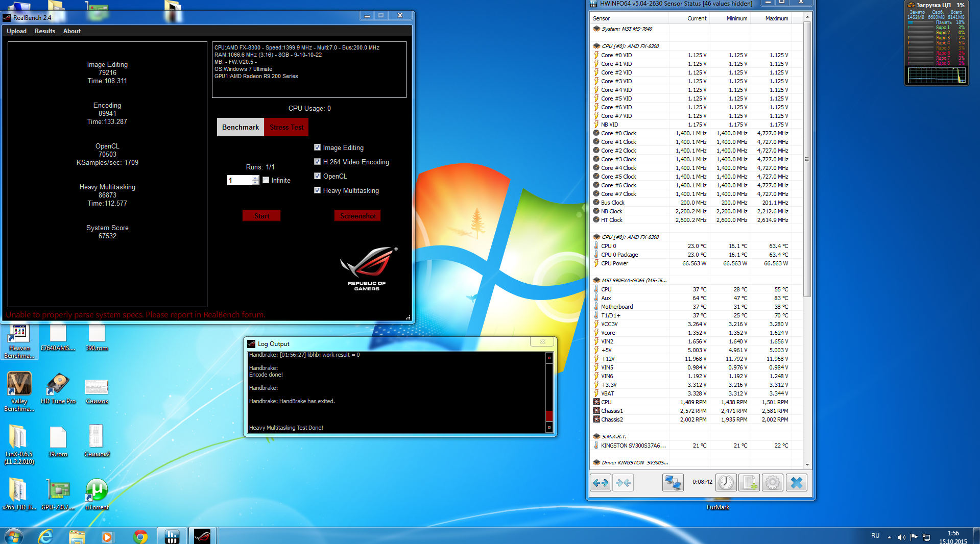Click the Start benchmark button
This screenshot has height=544, width=980.
tap(261, 216)
